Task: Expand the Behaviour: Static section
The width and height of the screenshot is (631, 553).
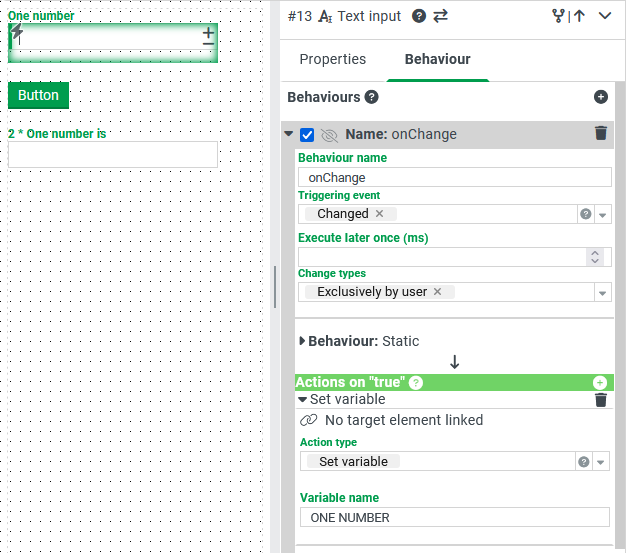Action: click(302, 341)
